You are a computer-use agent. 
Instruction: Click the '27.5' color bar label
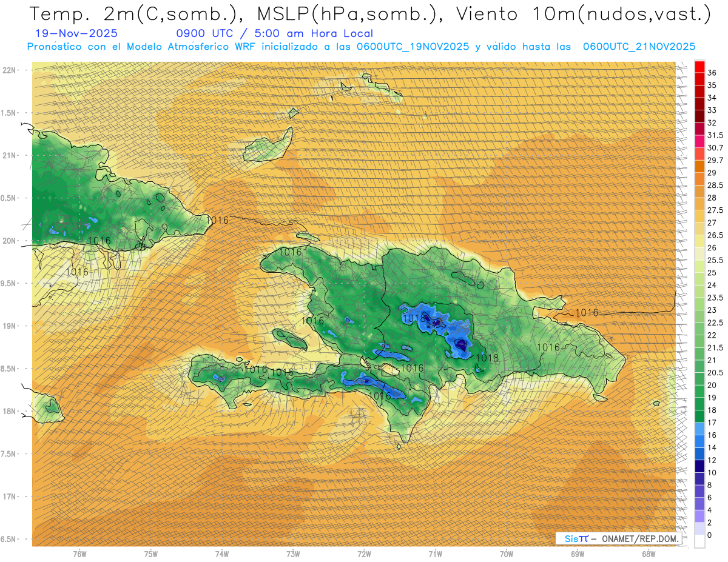715,210
